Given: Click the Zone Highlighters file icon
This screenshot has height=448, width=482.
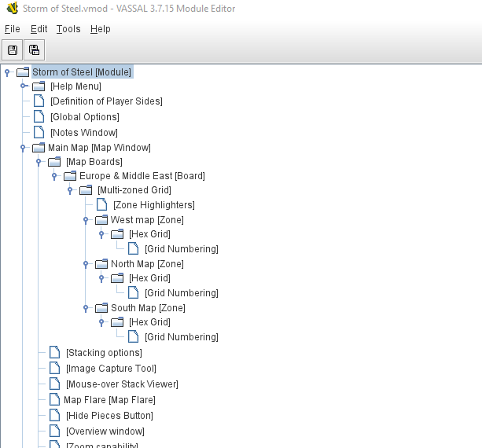Looking at the screenshot, I should (101, 204).
